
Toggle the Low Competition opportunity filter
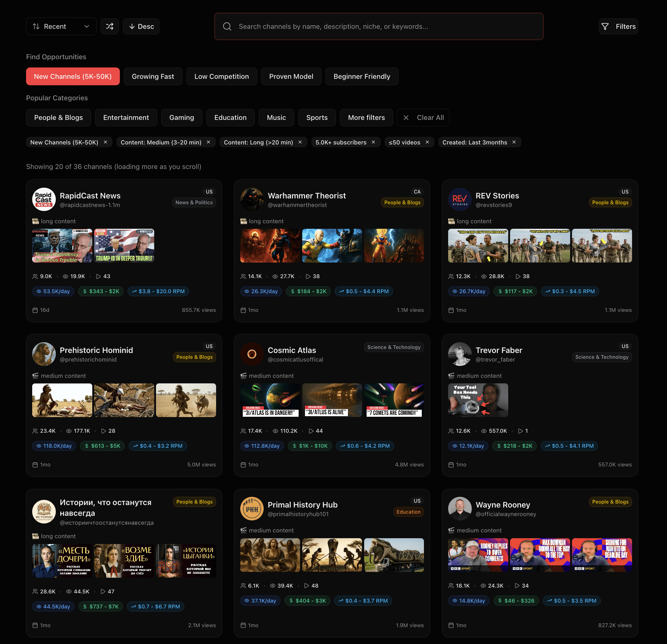pos(222,76)
